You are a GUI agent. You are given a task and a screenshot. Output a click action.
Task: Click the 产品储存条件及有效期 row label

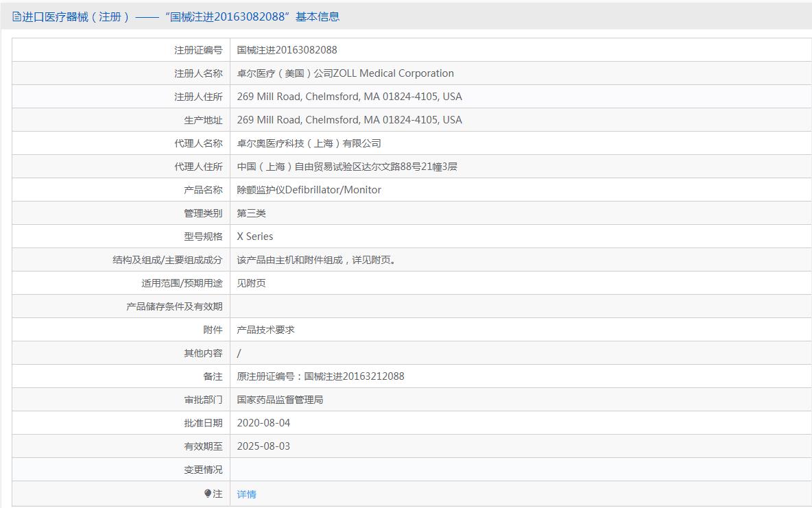click(x=174, y=306)
